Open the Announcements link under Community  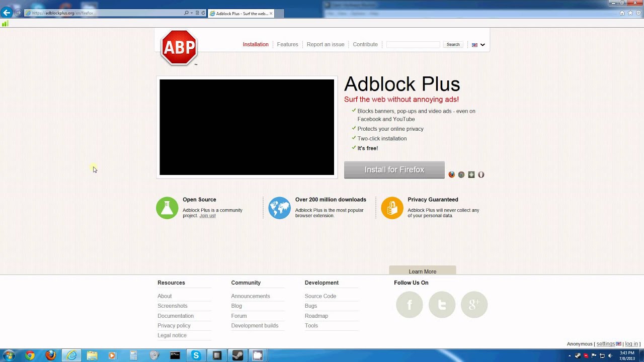251,296
